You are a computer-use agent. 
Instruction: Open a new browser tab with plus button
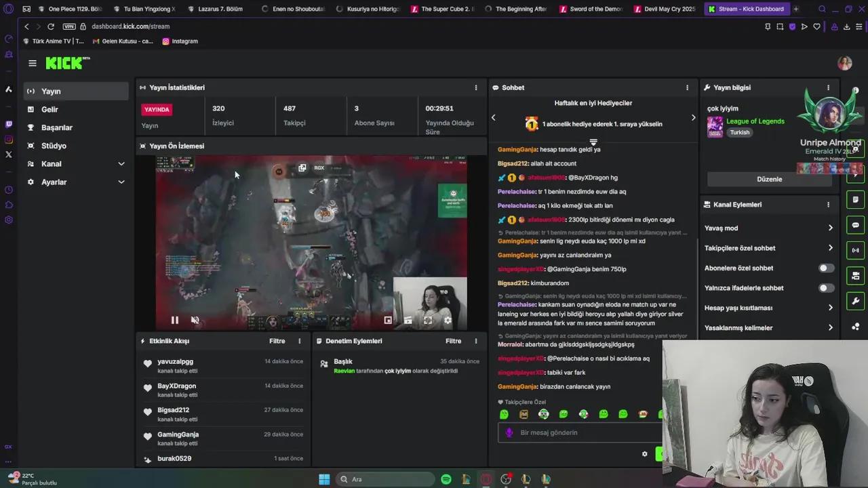click(795, 9)
